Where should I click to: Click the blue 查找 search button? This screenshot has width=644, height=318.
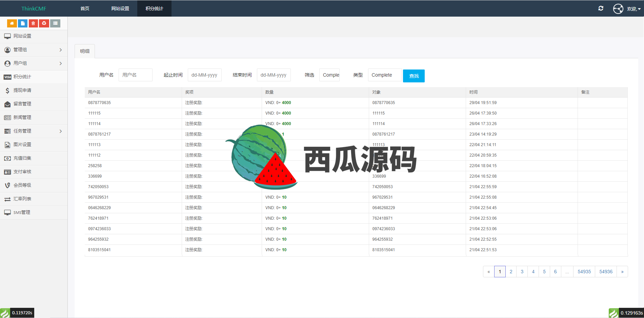point(414,76)
